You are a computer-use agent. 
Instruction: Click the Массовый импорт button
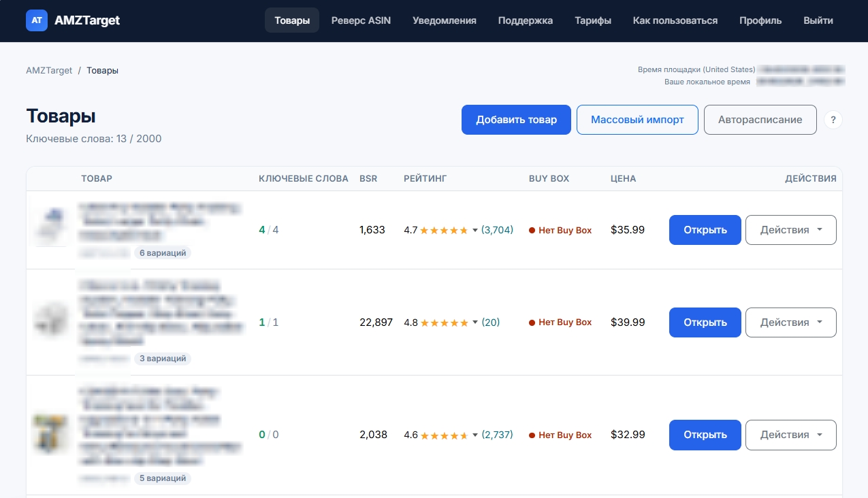tap(637, 120)
